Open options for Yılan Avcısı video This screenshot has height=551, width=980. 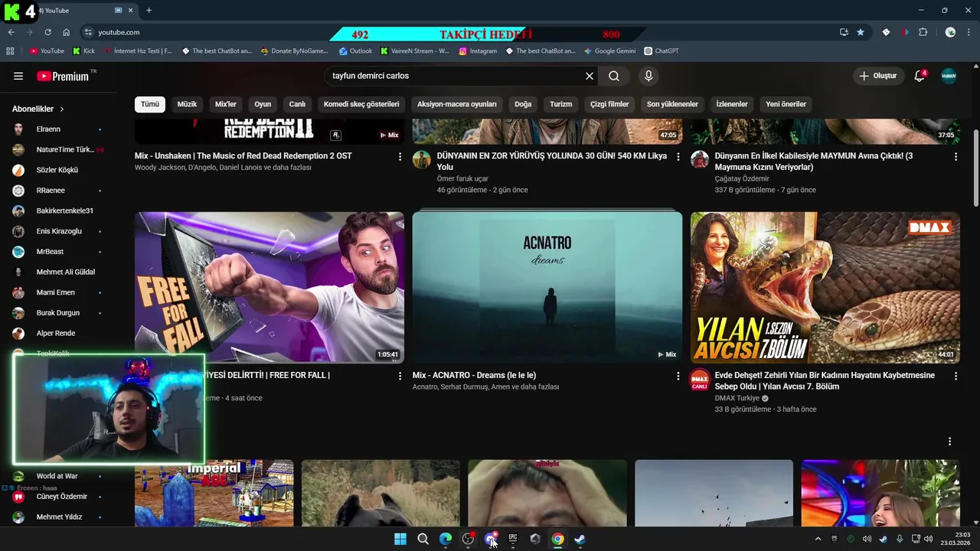[x=955, y=376]
